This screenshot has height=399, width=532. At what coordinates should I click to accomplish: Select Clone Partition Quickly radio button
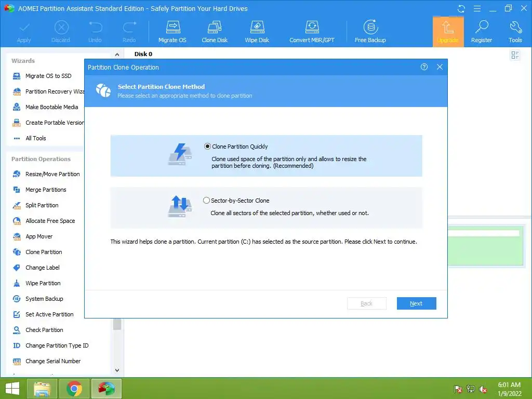pyautogui.click(x=207, y=146)
